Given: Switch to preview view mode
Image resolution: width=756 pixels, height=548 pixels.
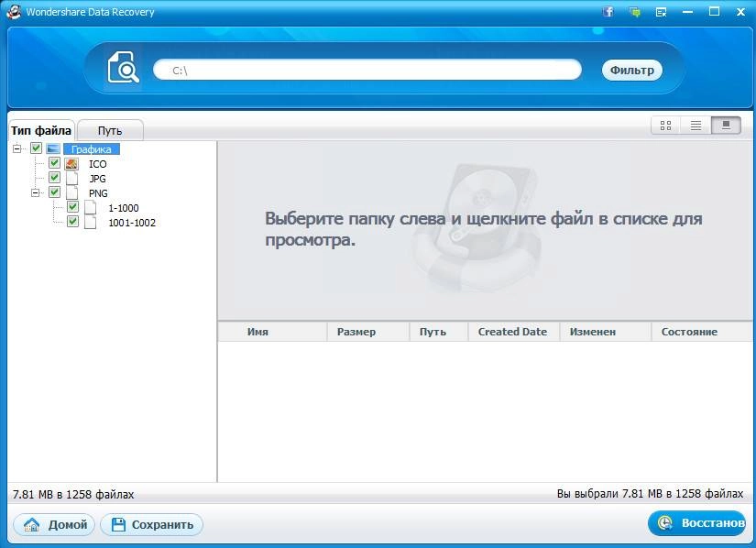Looking at the screenshot, I should 726,126.
